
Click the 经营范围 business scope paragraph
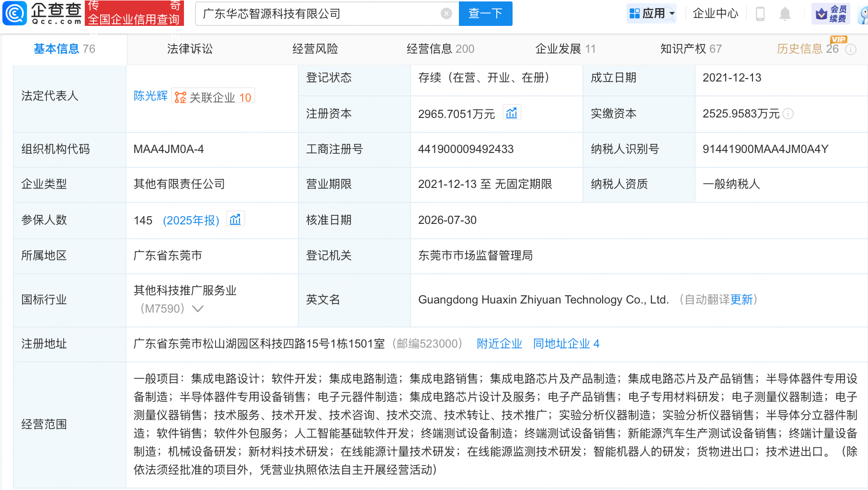[x=495, y=424]
